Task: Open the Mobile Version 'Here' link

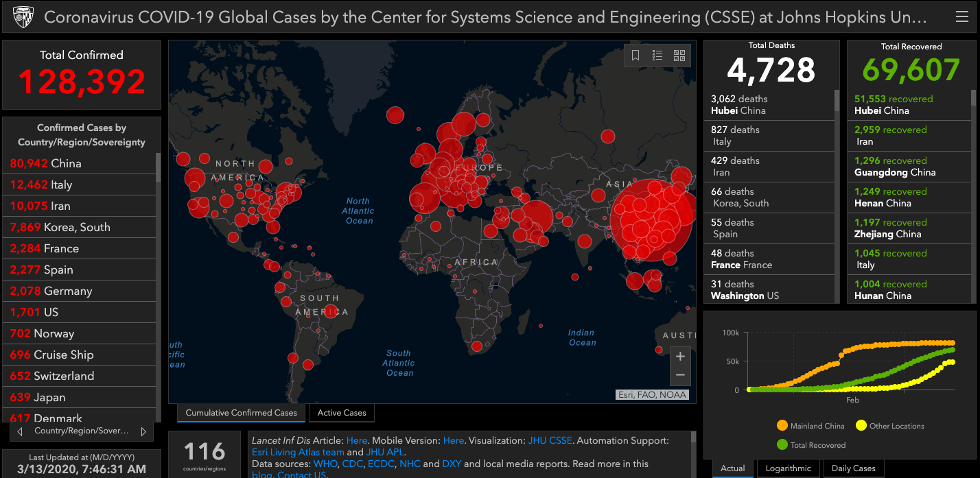Action: pos(454,440)
